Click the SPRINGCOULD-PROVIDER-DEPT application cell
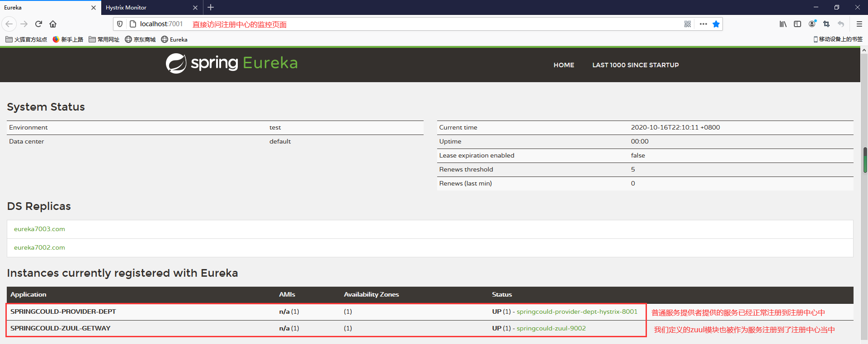Screen dimensions: 868x344 point(63,311)
